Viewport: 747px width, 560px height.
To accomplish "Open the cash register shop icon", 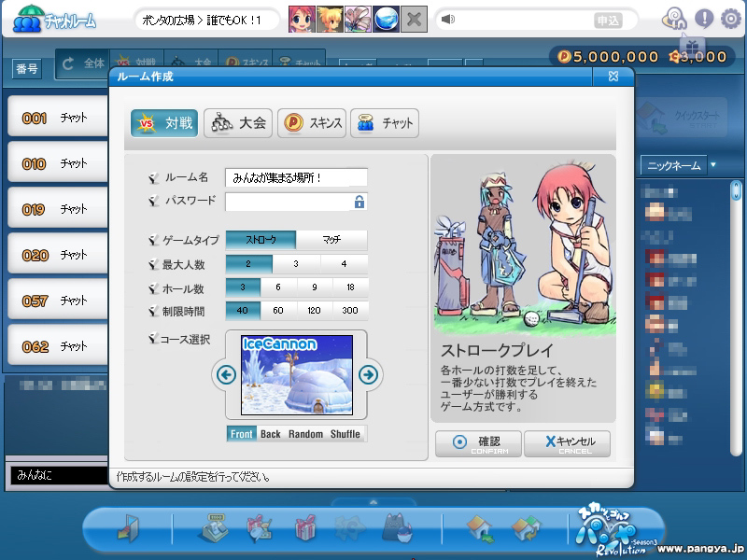I will tap(215, 529).
